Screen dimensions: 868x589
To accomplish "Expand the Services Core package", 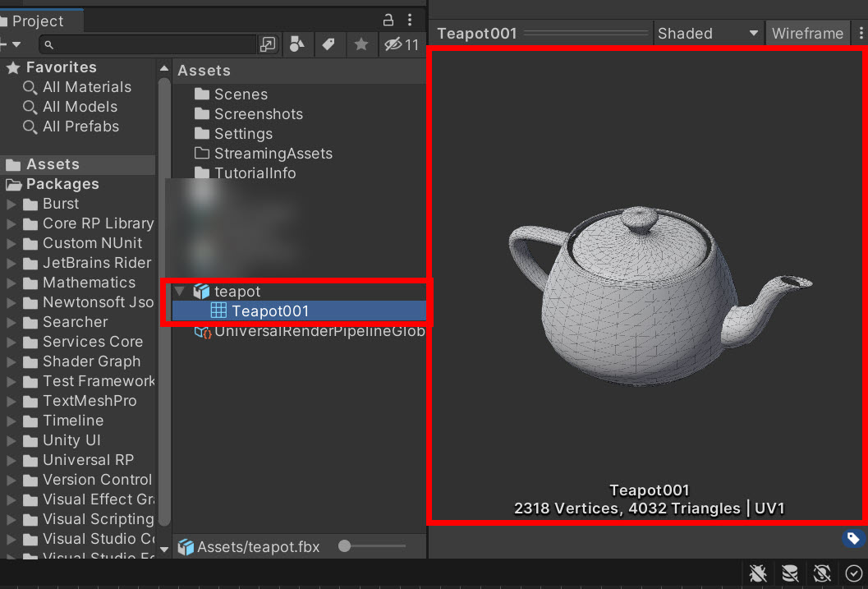I will (x=11, y=343).
